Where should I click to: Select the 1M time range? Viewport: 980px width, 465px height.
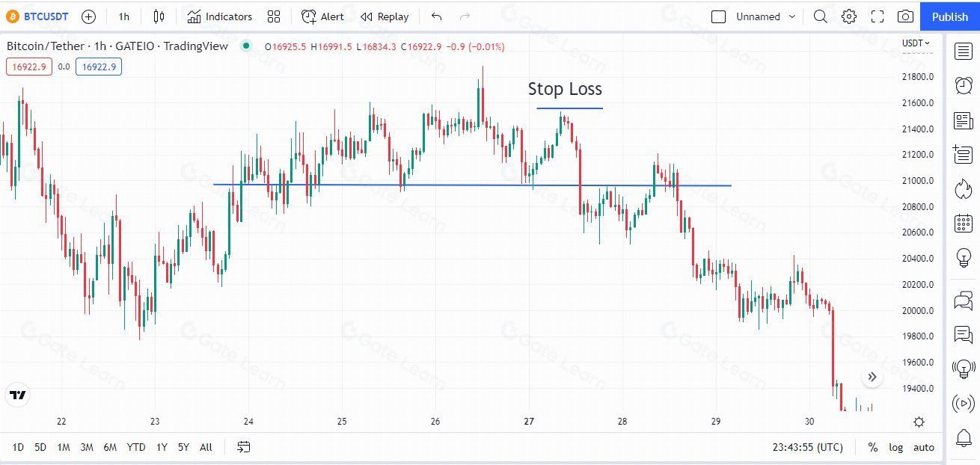64,447
